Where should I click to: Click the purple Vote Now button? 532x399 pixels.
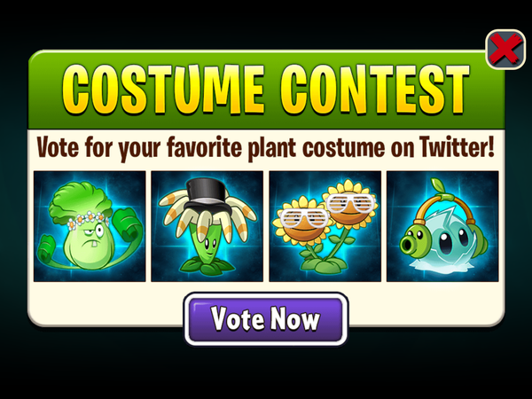point(266,319)
